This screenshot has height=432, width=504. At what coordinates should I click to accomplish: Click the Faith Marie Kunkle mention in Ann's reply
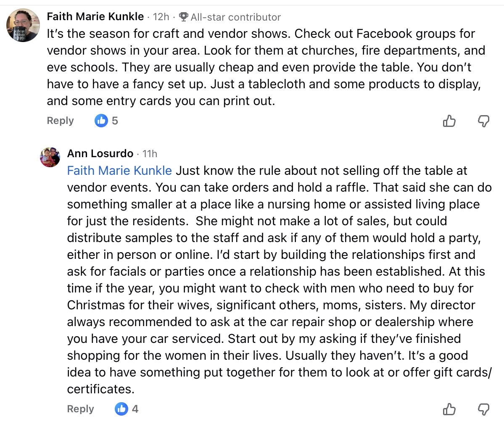click(x=119, y=171)
